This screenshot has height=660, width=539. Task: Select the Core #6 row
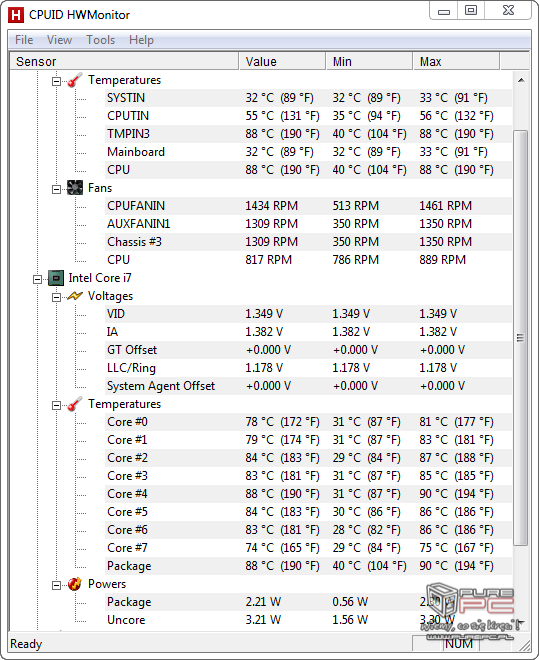pyautogui.click(x=308, y=530)
